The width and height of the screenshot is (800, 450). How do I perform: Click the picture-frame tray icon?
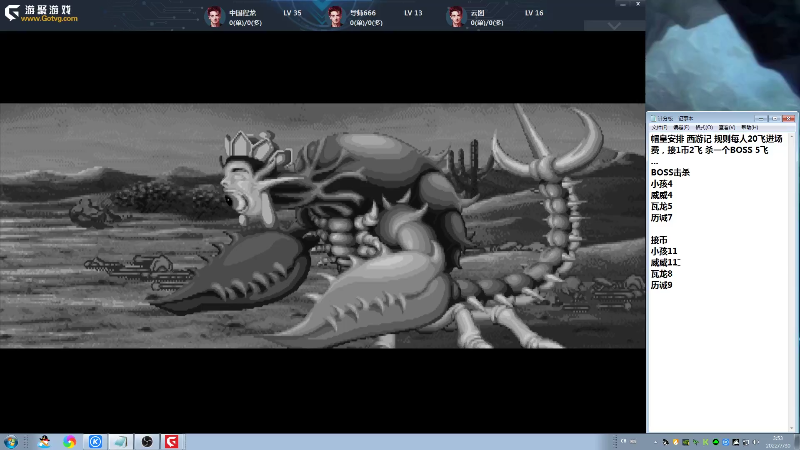point(736,442)
